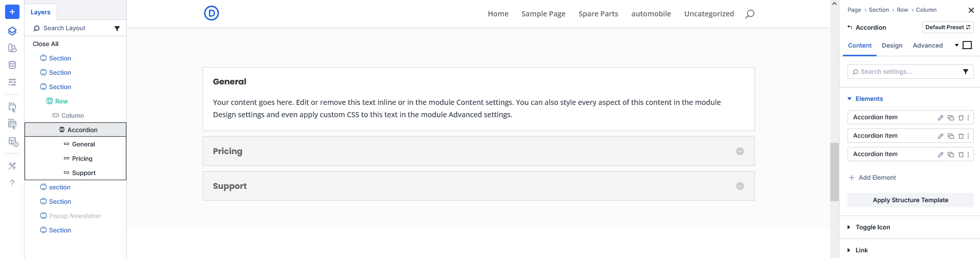Open the Default Preset dropdown

(x=947, y=27)
